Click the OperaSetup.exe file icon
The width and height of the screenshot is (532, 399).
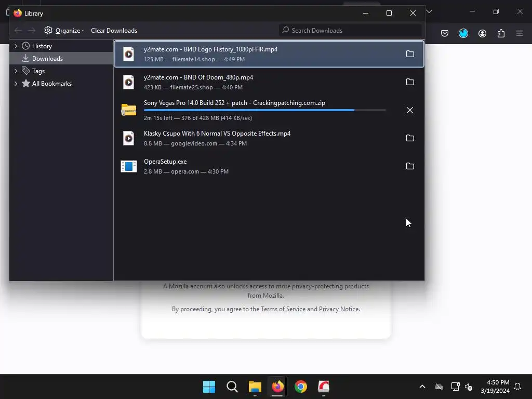pyautogui.click(x=129, y=166)
